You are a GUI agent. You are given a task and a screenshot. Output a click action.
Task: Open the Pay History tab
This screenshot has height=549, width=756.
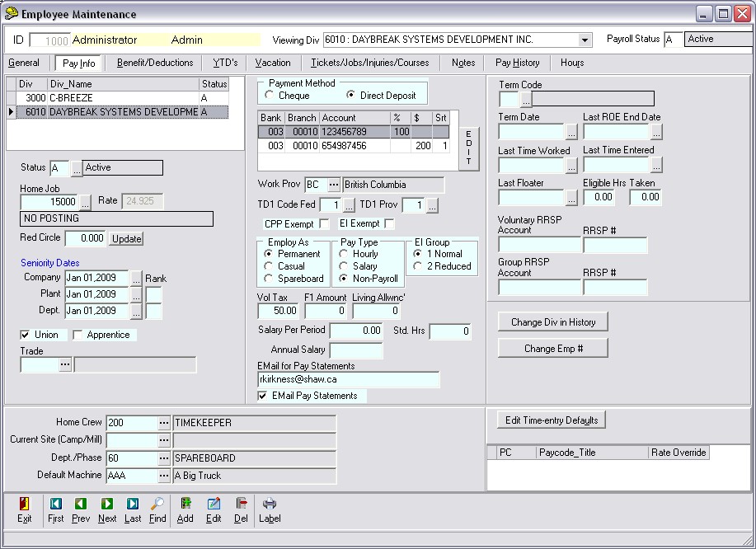pos(517,63)
